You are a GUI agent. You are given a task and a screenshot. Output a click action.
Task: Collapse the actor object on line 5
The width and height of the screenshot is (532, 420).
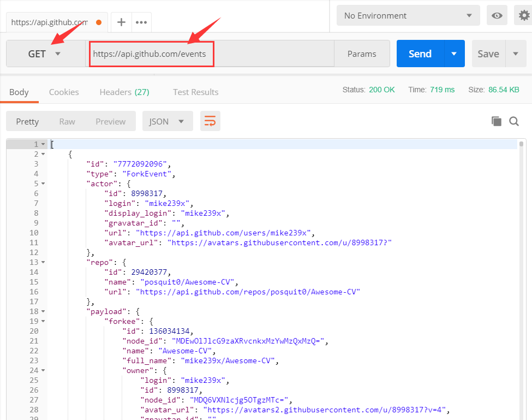pyautogui.click(x=43, y=184)
